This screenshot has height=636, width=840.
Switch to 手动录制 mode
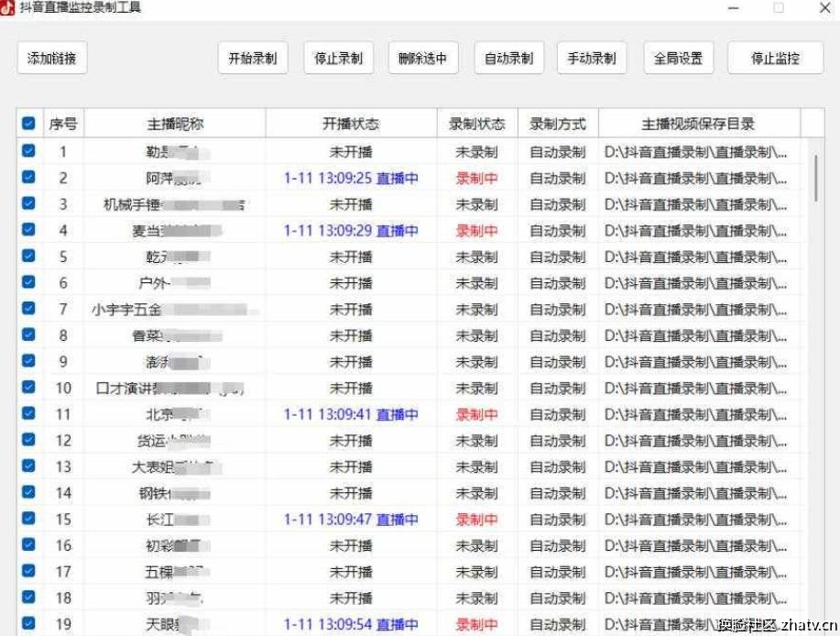click(x=592, y=58)
